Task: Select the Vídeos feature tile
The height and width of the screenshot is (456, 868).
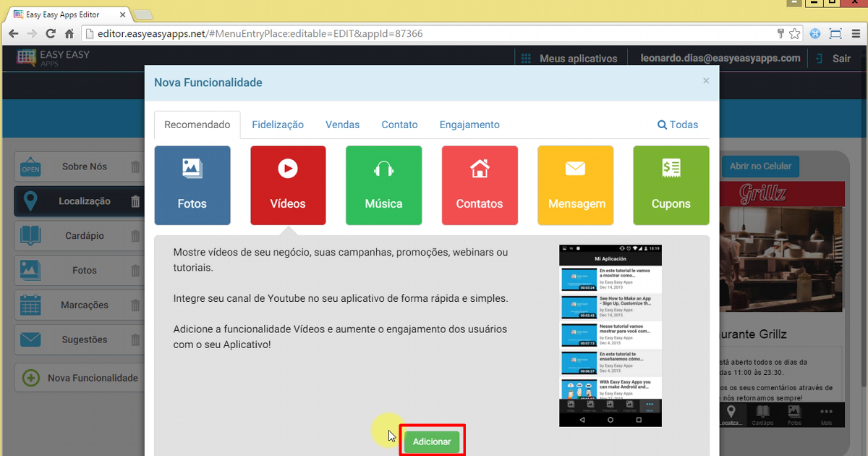Action: (288, 185)
